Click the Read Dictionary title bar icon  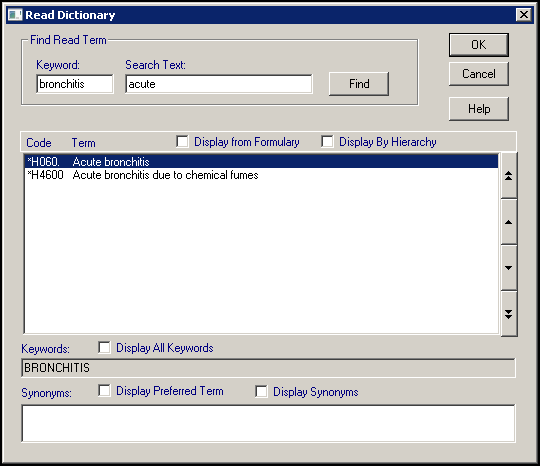[x=15, y=15]
